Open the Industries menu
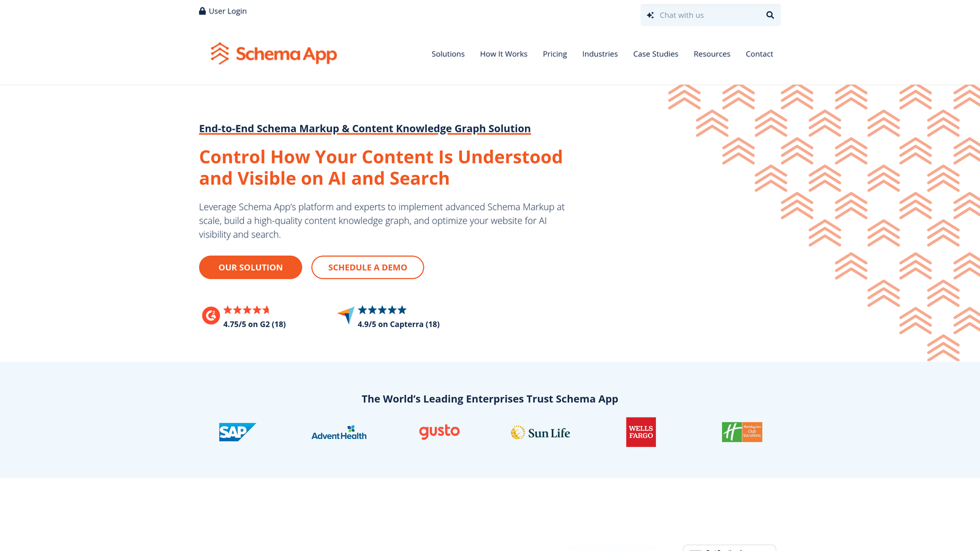980x551 pixels. pyautogui.click(x=600, y=54)
